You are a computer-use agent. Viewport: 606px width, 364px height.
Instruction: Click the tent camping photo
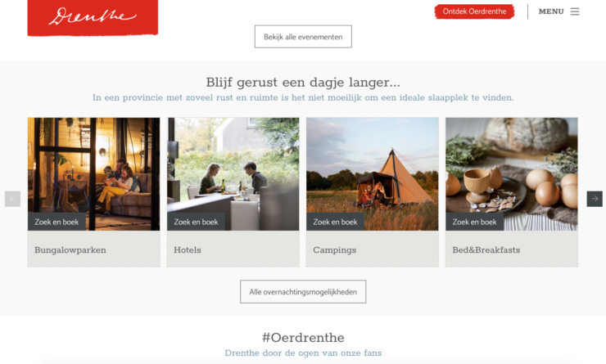pyautogui.click(x=373, y=166)
